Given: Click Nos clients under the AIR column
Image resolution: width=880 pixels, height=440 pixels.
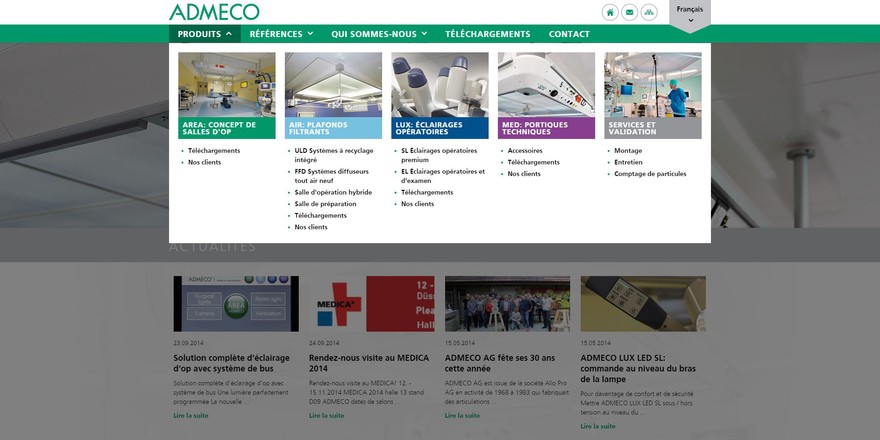Looking at the screenshot, I should (x=311, y=227).
